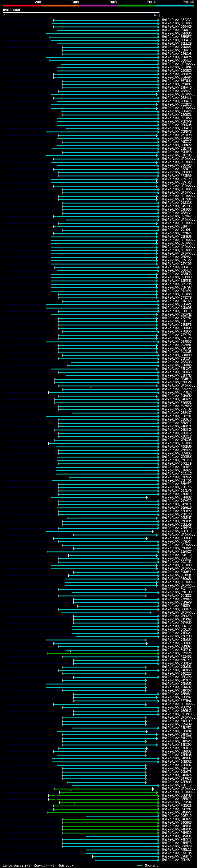Select hit label UniRef100_Q6FQ84

(x=177, y=694)
